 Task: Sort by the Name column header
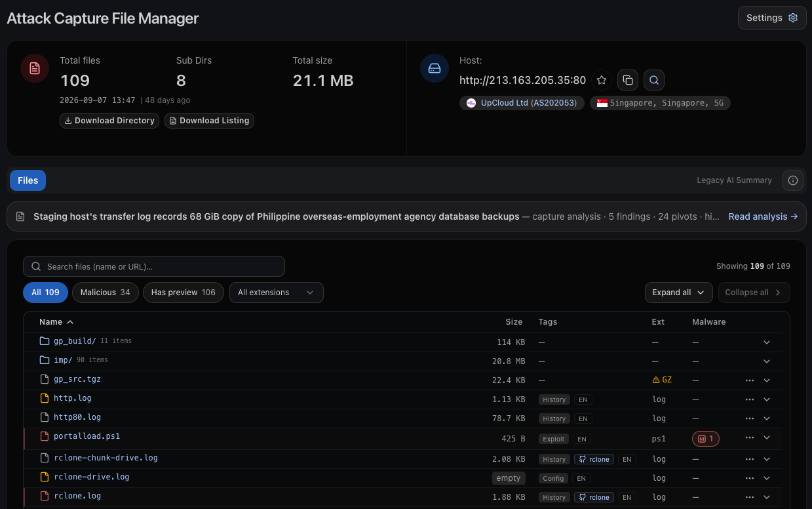(56, 322)
